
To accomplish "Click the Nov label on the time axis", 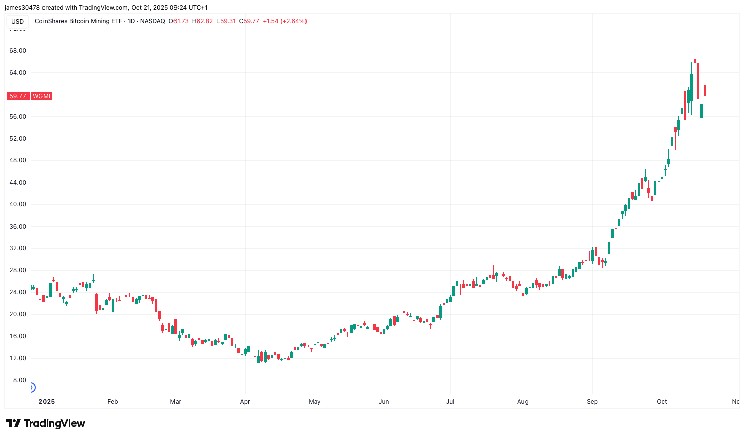I will point(733,401).
